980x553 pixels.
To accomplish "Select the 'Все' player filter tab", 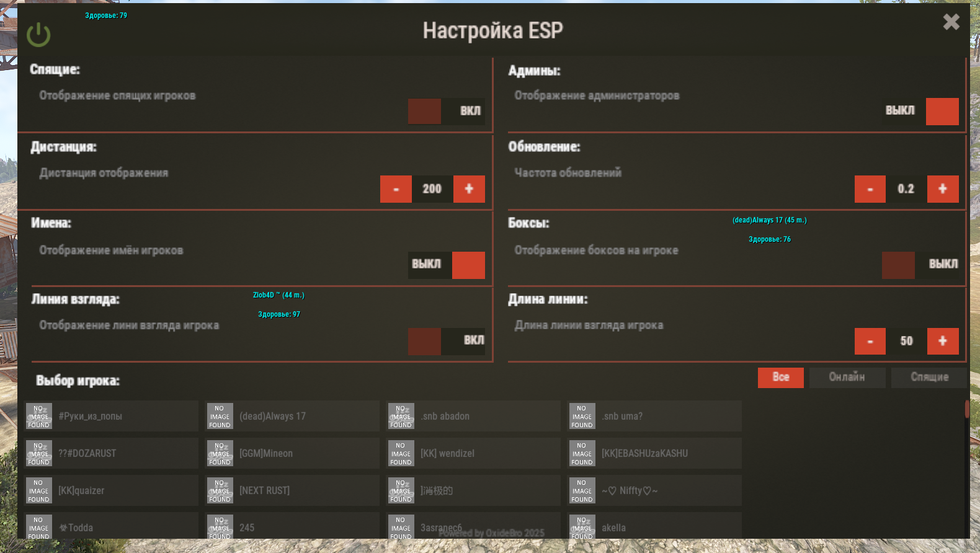I will pyautogui.click(x=780, y=378).
